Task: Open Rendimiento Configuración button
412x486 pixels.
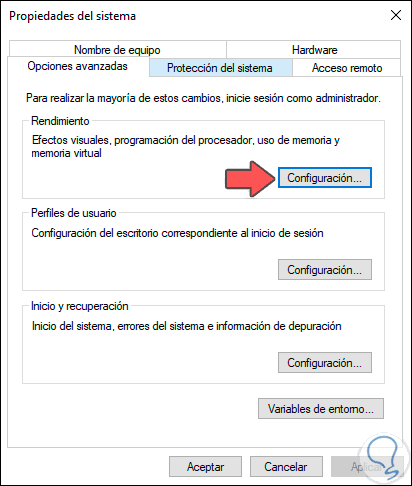Action: pyautogui.click(x=325, y=178)
